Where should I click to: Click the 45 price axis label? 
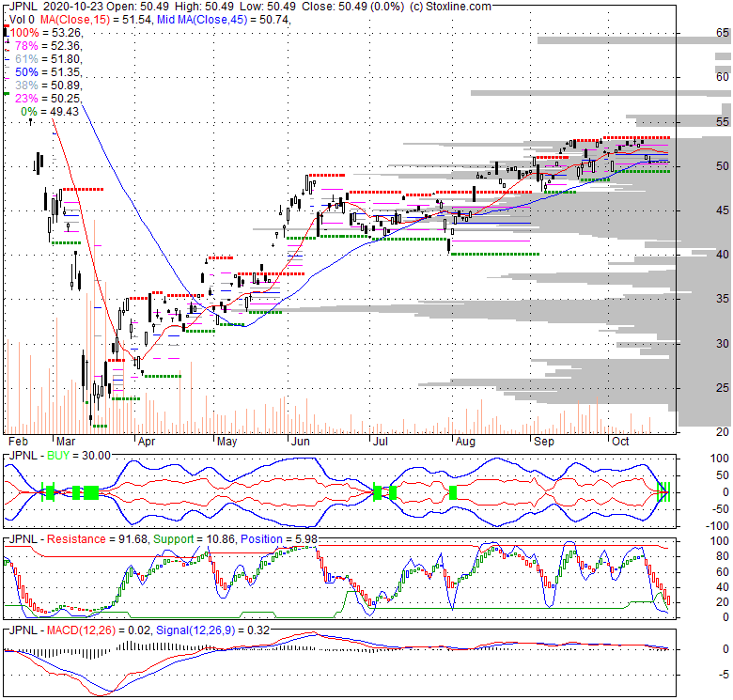(723, 210)
